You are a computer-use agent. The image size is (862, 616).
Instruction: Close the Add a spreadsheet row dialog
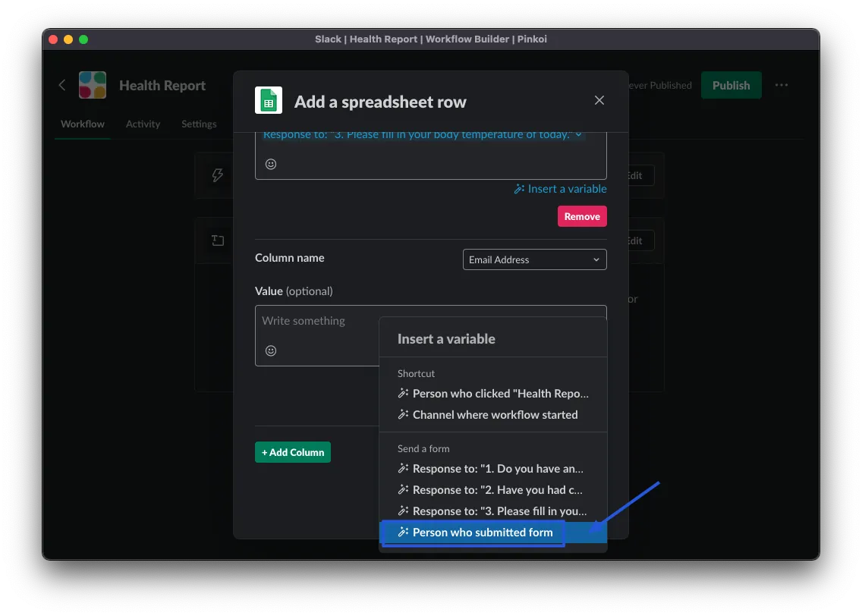[x=599, y=100]
